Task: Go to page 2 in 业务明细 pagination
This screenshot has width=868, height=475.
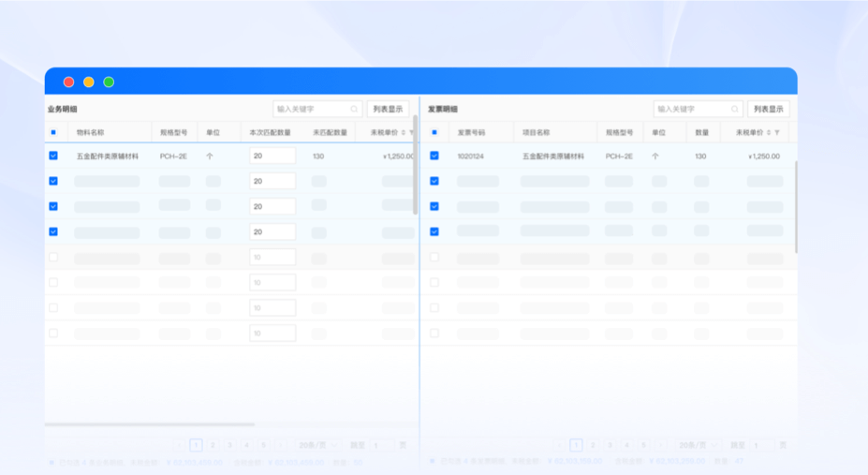Action: pyautogui.click(x=213, y=446)
